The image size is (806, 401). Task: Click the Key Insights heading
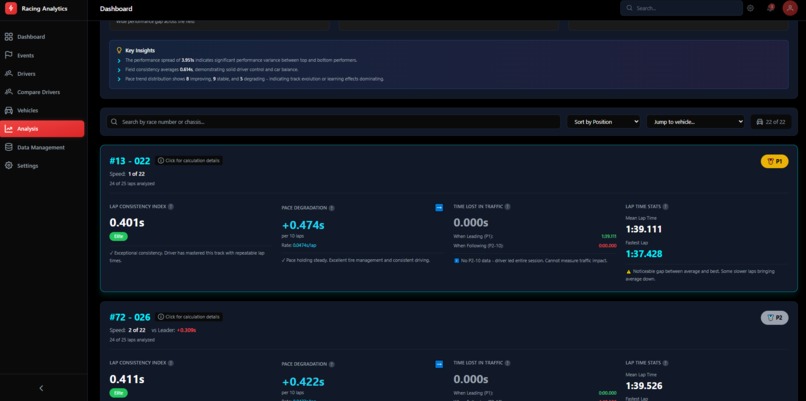[140, 50]
